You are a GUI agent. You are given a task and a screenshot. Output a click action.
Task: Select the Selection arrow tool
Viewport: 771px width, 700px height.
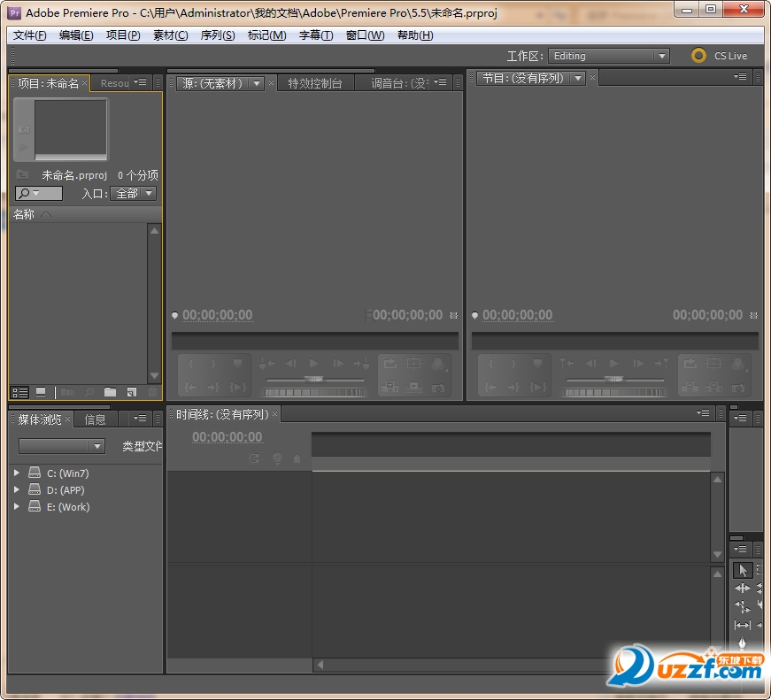(743, 570)
